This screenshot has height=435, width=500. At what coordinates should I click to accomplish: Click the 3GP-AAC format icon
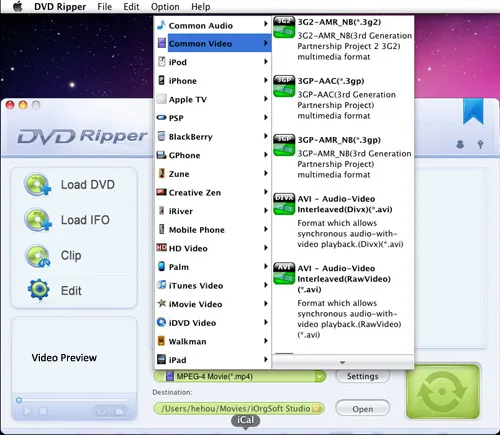pyautogui.click(x=284, y=86)
